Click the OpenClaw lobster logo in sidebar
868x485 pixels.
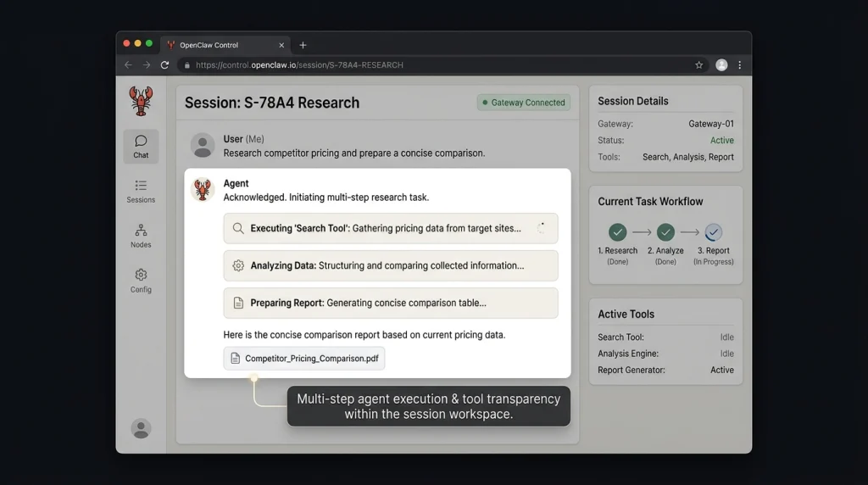click(141, 101)
